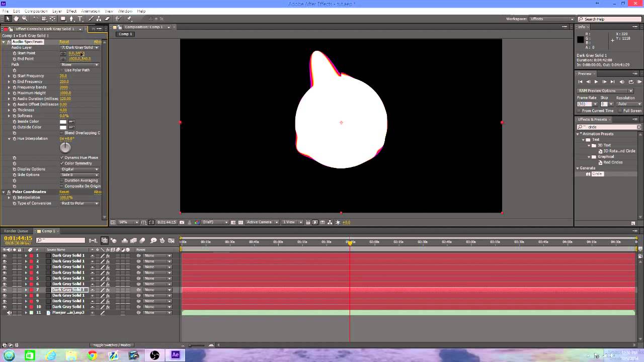Hide layer 5 using its eye icon
Screen dimensions: 644x362
[x=5, y=278]
